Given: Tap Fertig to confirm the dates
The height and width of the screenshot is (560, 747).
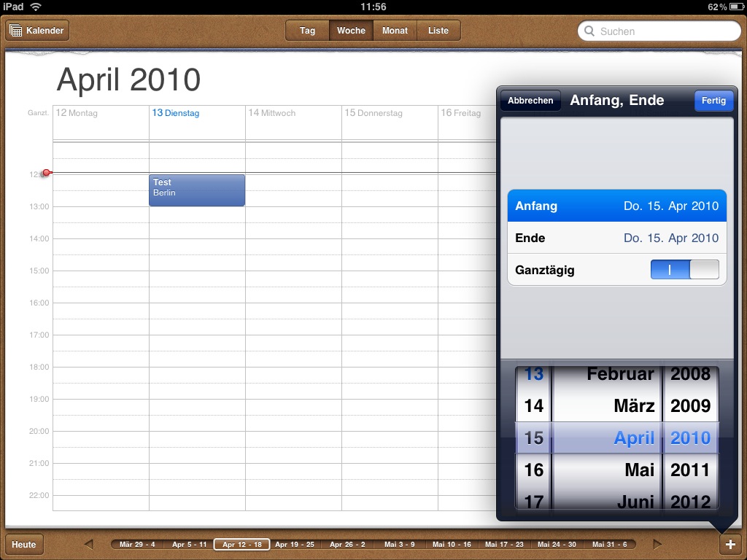Looking at the screenshot, I should pyautogui.click(x=713, y=101).
